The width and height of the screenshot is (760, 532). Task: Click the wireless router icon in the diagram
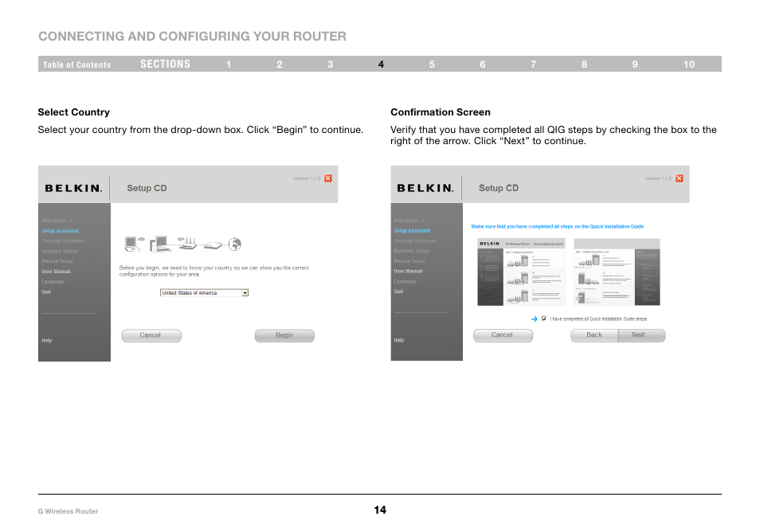[x=187, y=243]
